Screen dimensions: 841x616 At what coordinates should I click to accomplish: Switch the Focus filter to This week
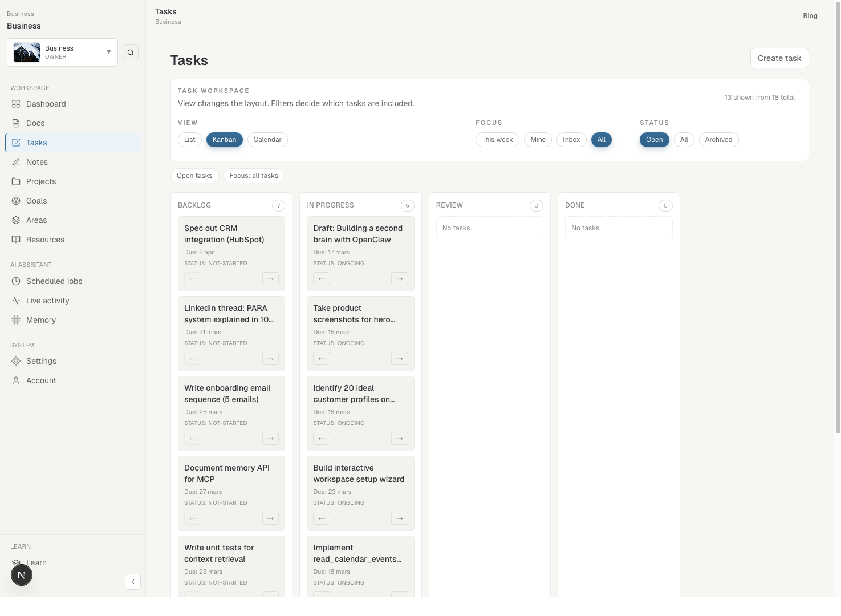point(497,140)
